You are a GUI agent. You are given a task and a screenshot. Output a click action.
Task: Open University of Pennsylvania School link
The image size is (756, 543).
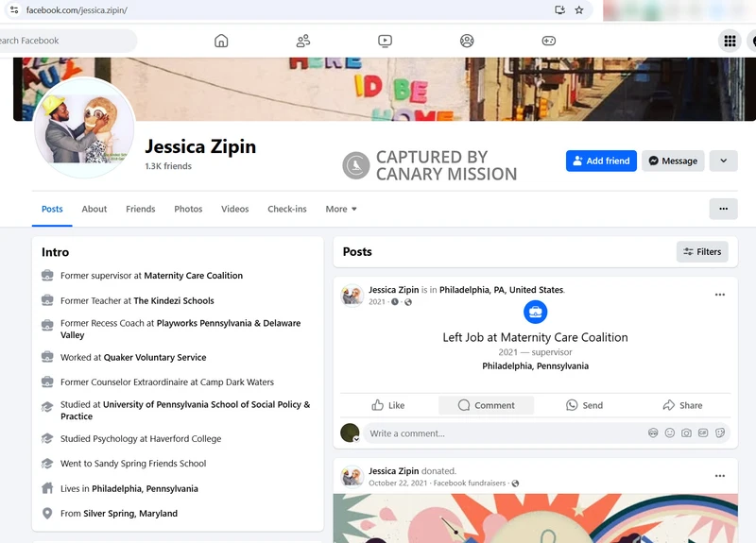click(185, 410)
